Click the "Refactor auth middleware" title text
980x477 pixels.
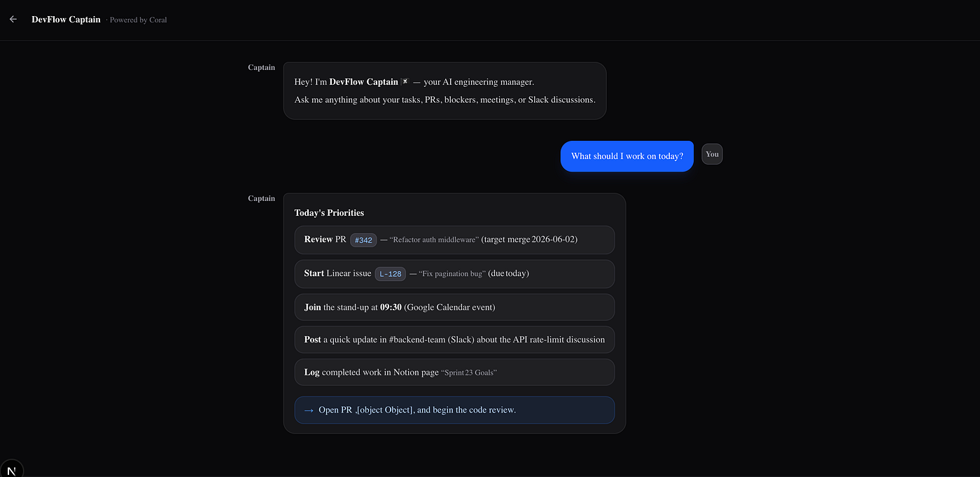pos(434,240)
